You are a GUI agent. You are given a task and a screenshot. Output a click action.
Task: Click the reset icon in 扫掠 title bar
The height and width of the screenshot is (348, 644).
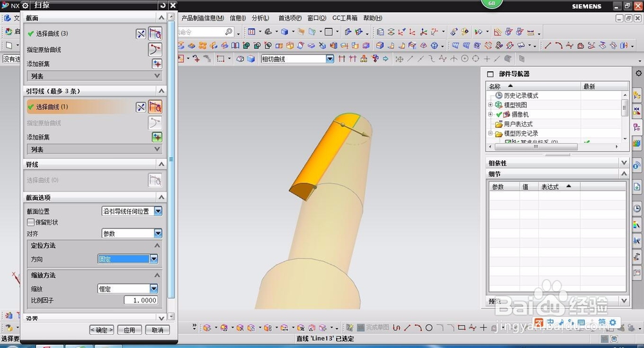(x=163, y=5)
